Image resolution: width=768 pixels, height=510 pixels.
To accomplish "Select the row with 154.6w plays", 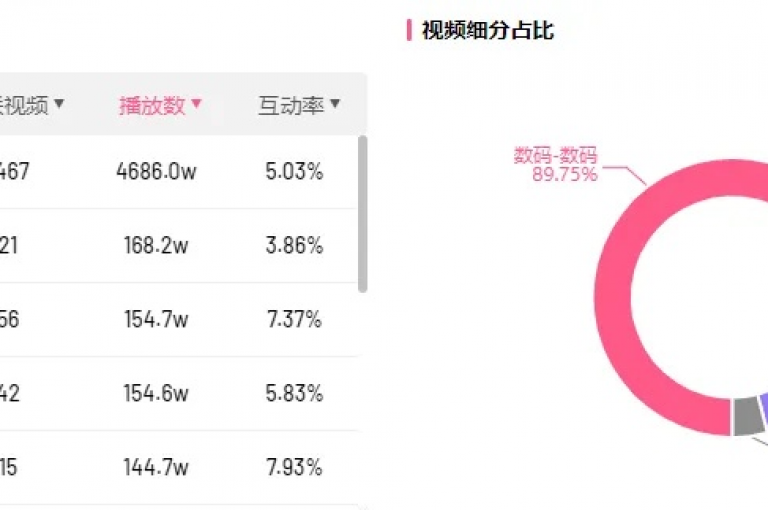I will 179,393.
